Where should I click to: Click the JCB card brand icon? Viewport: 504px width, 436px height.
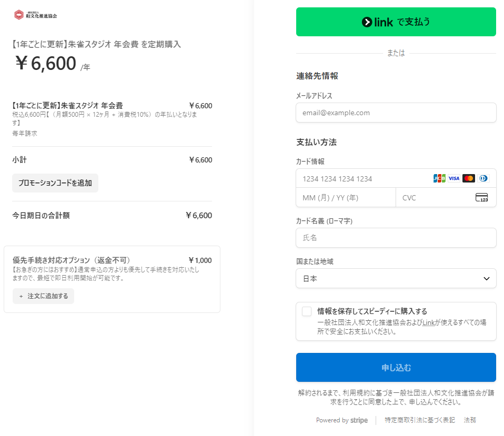click(439, 178)
